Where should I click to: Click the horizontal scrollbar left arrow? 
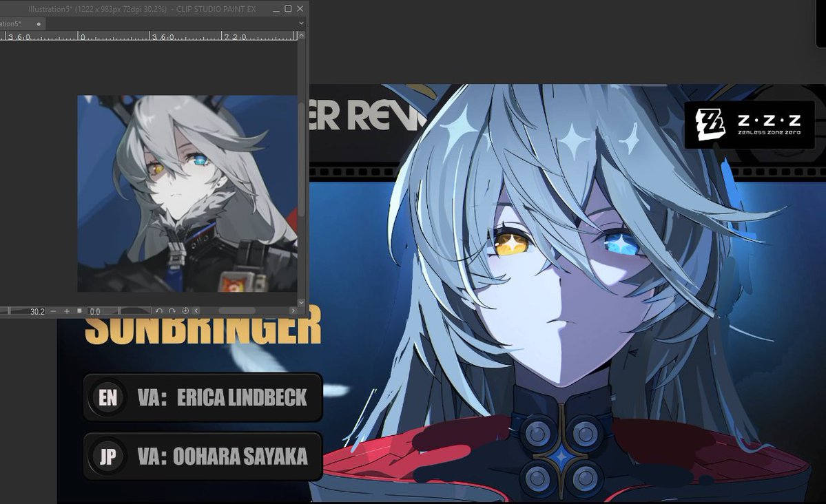tap(196, 311)
